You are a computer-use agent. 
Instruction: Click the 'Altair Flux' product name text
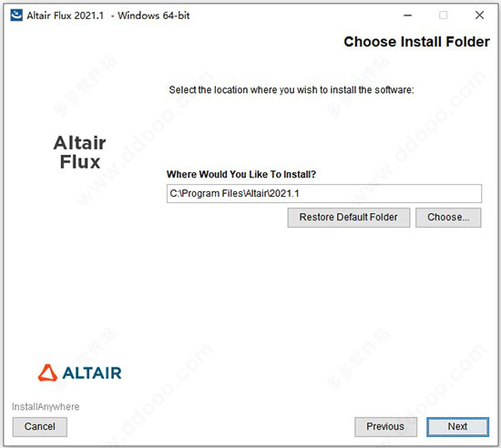pyautogui.click(x=80, y=152)
